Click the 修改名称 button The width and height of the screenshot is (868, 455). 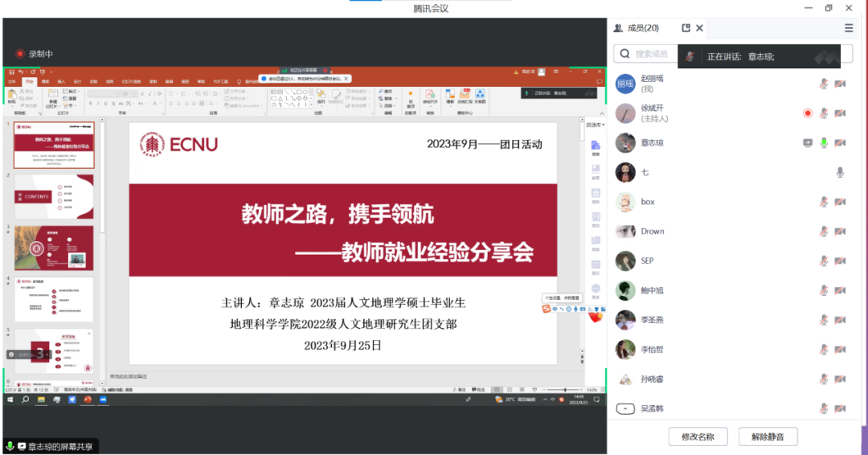point(703,437)
